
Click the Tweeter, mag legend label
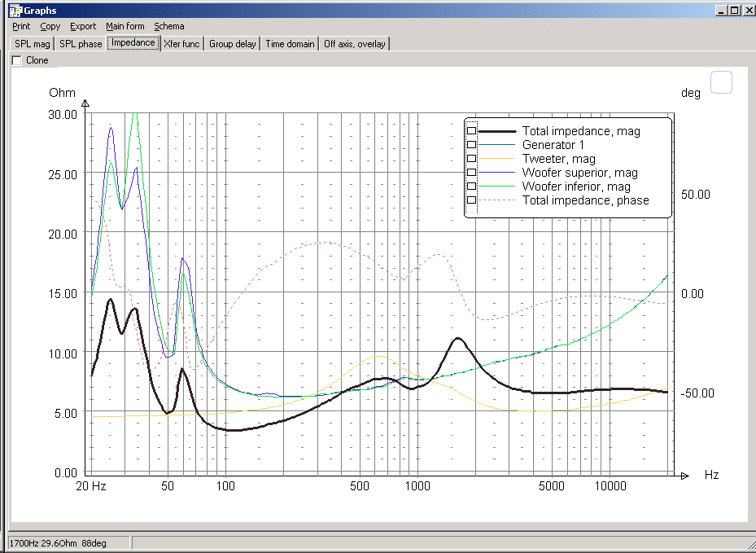click(x=559, y=159)
